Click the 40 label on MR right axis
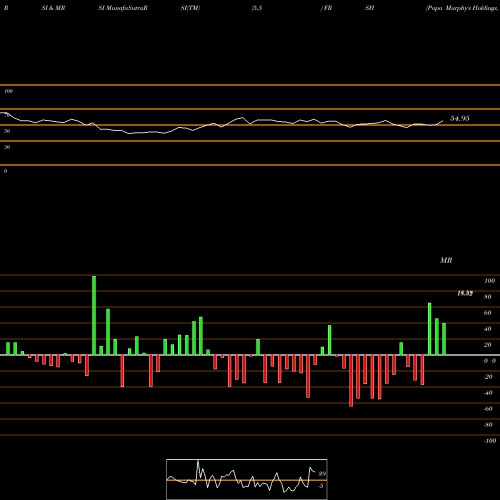This screenshot has height=500, width=500. coord(488,329)
